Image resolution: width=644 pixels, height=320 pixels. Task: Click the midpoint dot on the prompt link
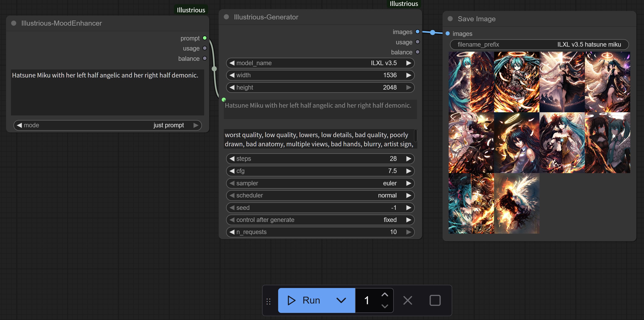[x=214, y=69]
